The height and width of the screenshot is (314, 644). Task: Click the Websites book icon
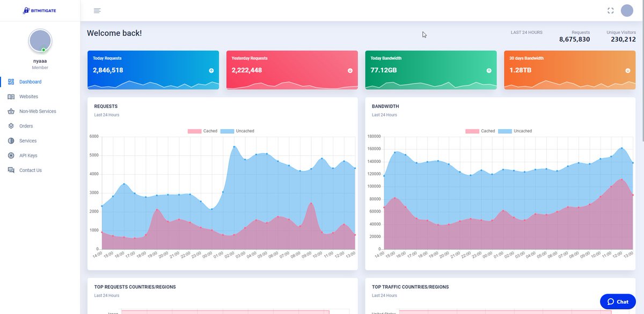tap(11, 96)
